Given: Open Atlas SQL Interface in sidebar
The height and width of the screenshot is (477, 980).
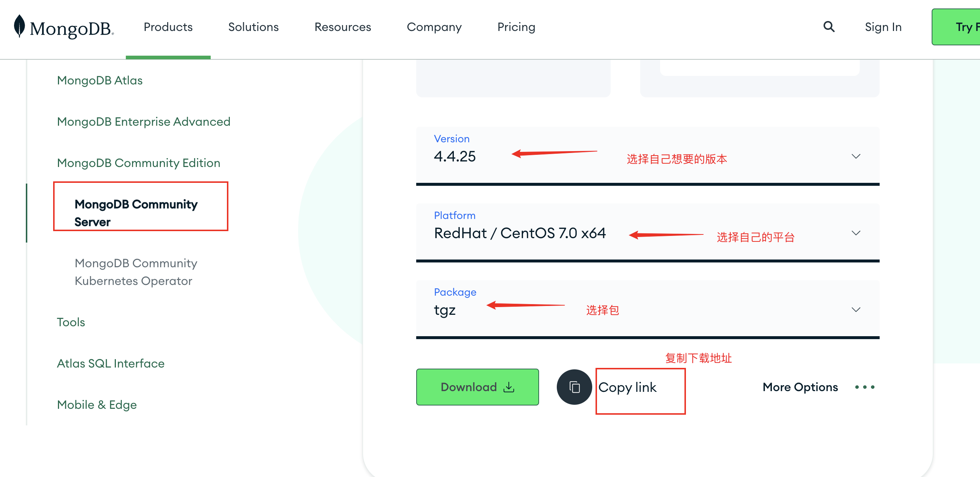Looking at the screenshot, I should [111, 363].
